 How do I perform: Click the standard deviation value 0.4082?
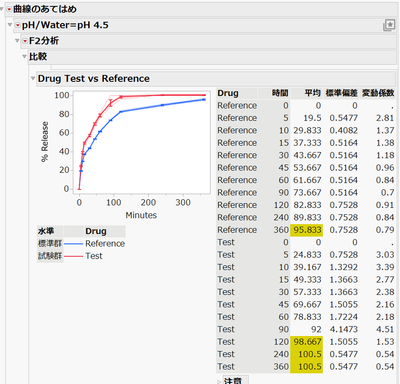344,130
